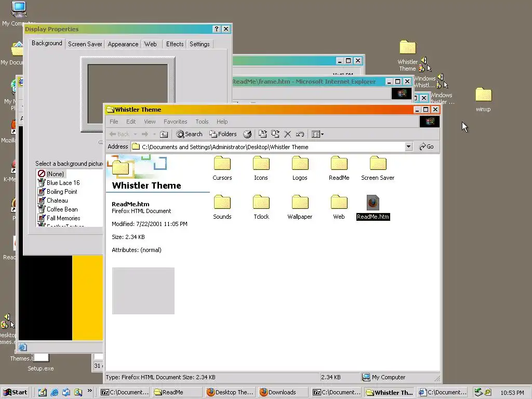Image resolution: width=532 pixels, height=399 pixels.
Task: Open the View menu
Action: point(150,122)
